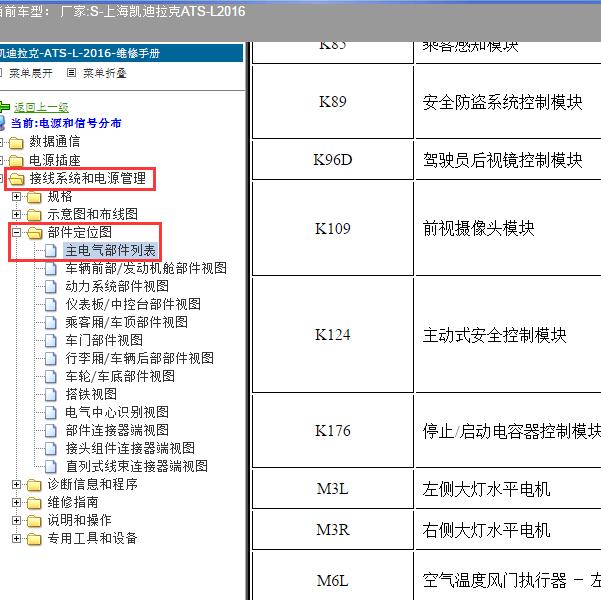
Task: Open 乘客厢/车顶部件视图
Action: [126, 322]
